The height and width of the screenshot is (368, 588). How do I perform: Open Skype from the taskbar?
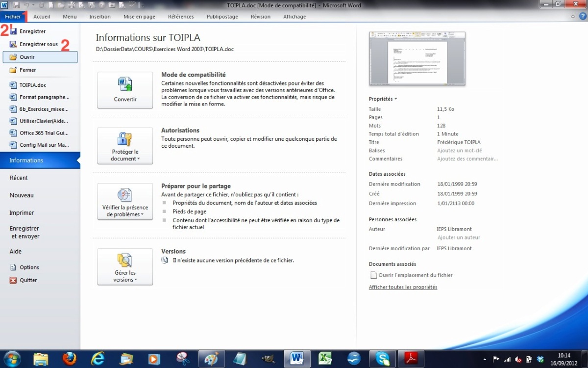(382, 359)
